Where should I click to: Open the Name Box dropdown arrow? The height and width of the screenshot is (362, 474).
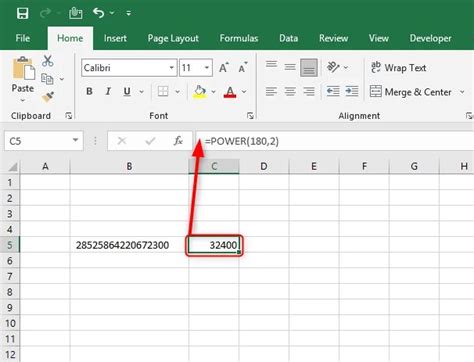click(76, 140)
